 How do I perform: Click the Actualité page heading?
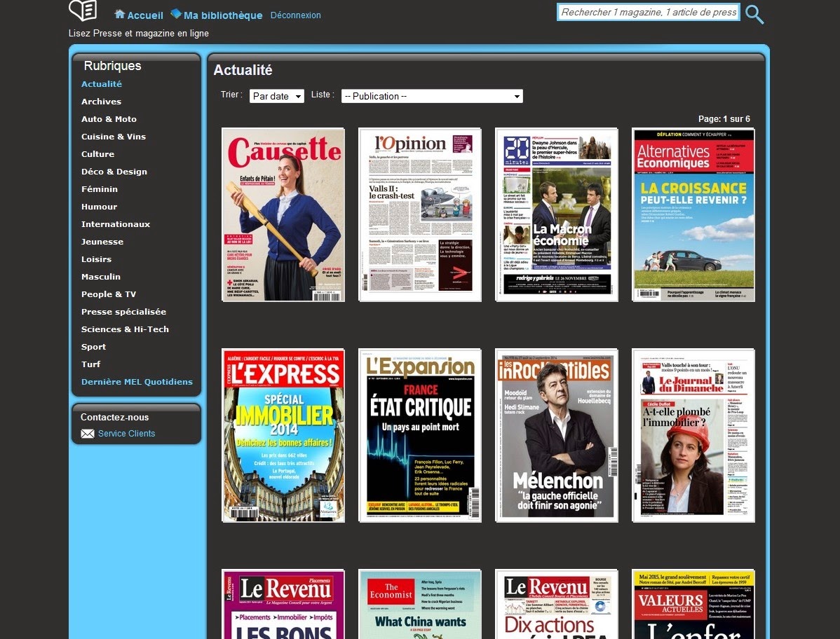(x=243, y=70)
